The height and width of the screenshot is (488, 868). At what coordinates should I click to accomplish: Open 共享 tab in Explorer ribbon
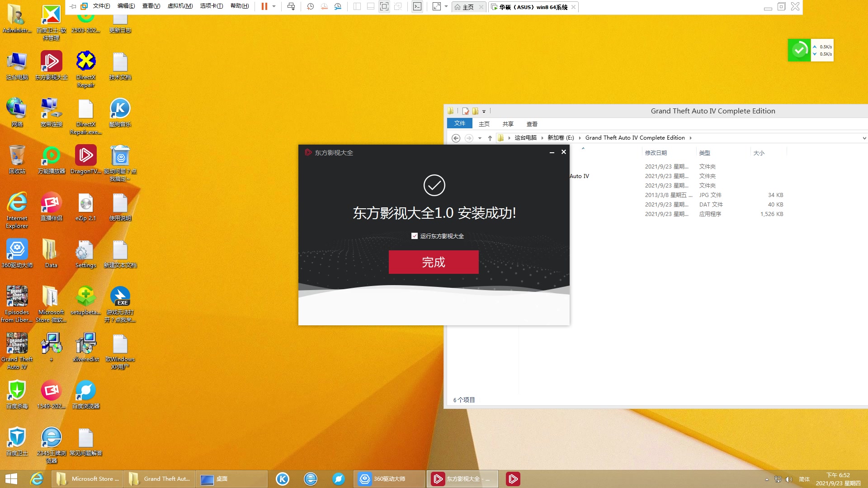508,124
